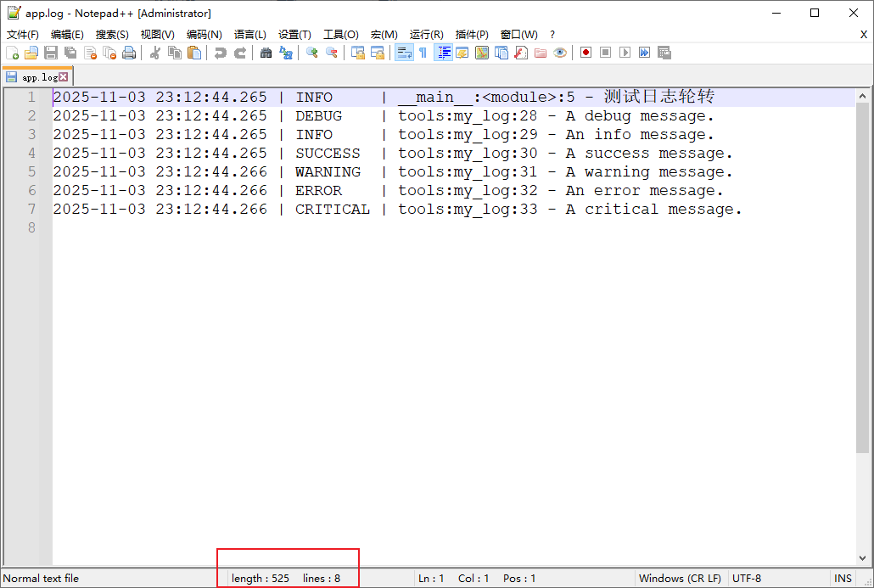Enable Show All Characters via pilcrow icon
Screen dimensions: 874x588
(422, 52)
